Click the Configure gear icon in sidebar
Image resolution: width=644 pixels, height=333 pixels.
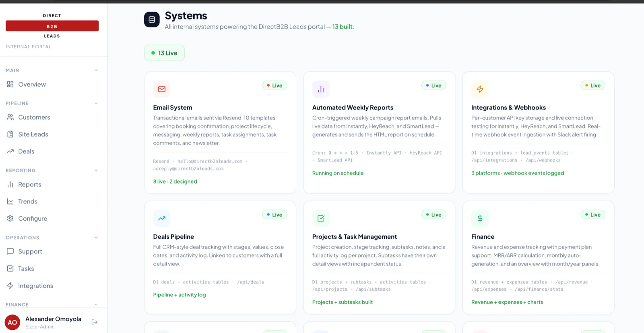[10, 218]
